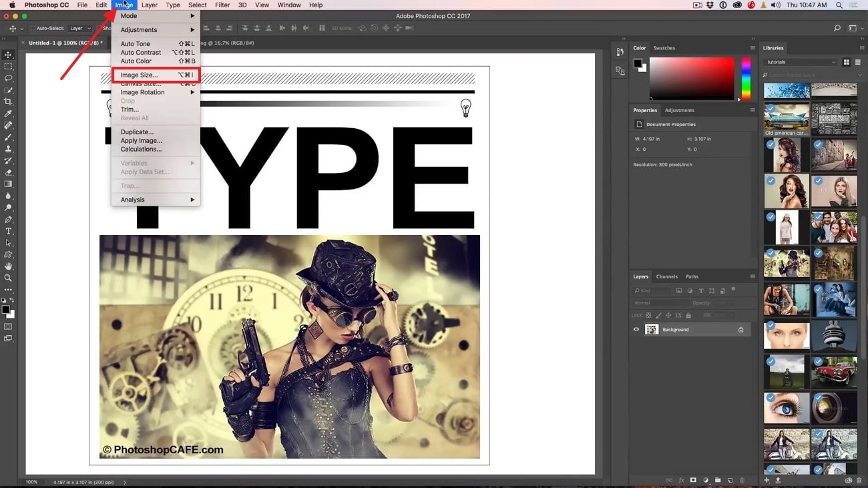Viewport: 868px width, 488px height.
Task: Choose Trim from the Image menu
Action: point(156,109)
